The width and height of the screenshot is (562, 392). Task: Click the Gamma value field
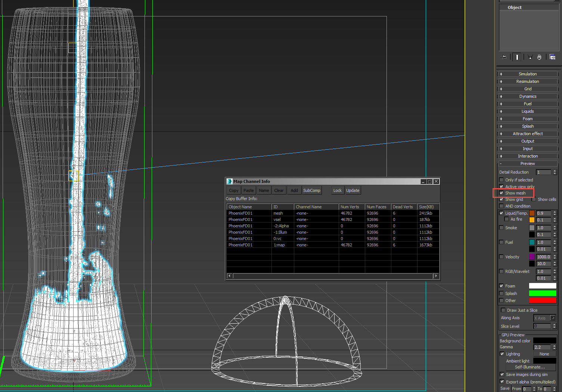click(x=542, y=347)
